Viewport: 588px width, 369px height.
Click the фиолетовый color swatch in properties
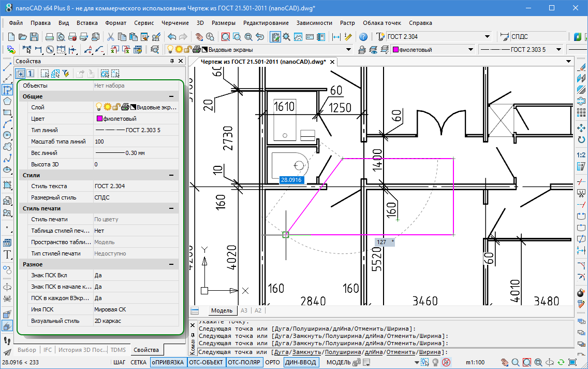tap(100, 119)
